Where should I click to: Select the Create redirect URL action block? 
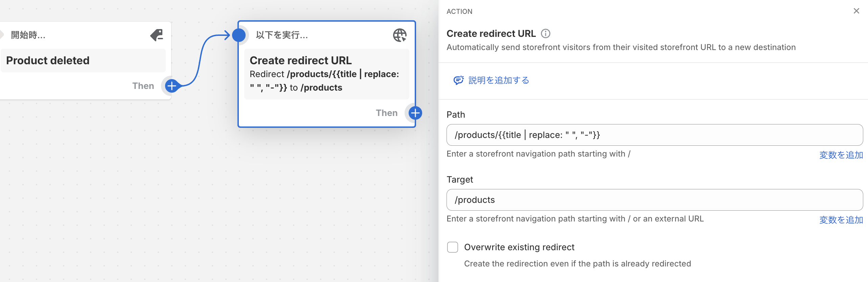click(326, 74)
